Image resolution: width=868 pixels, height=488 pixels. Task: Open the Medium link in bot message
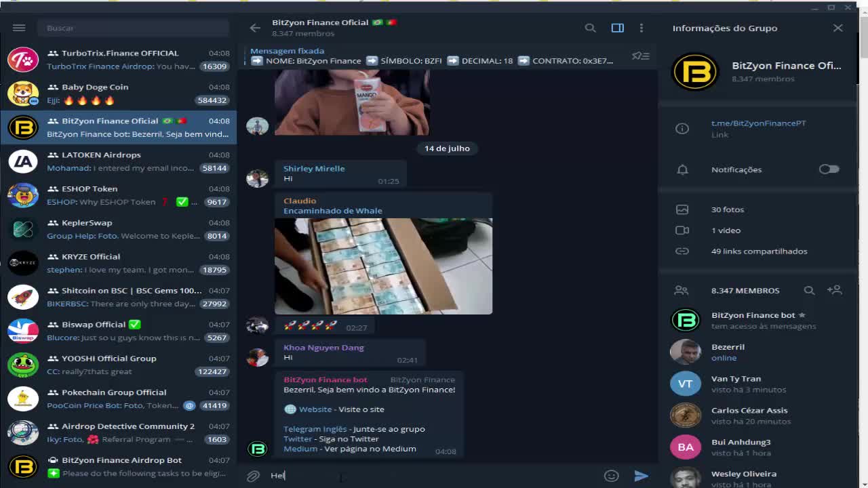[x=300, y=449]
